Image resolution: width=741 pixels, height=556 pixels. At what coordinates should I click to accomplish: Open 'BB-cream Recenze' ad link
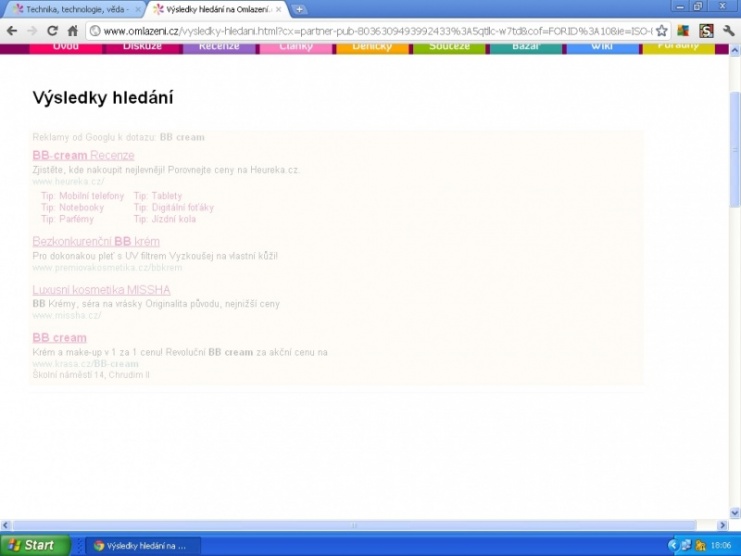click(x=69, y=155)
